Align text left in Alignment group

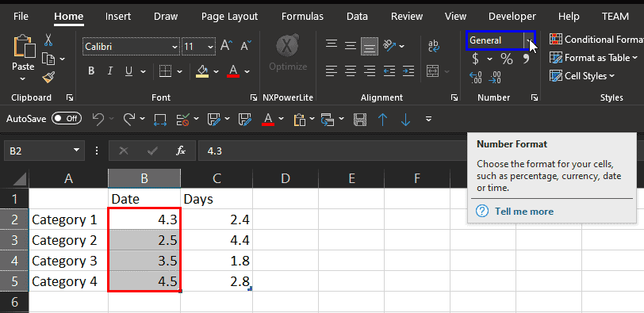332,71
